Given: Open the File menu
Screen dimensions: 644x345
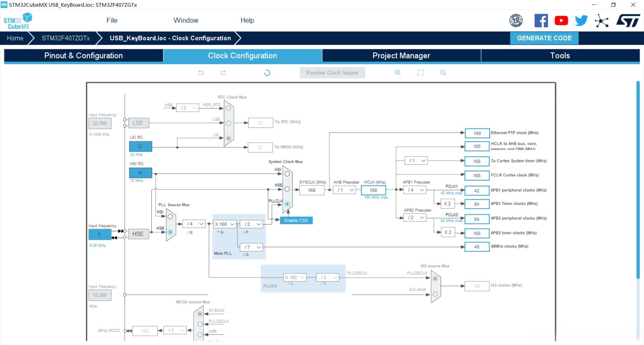Looking at the screenshot, I should coord(112,20).
